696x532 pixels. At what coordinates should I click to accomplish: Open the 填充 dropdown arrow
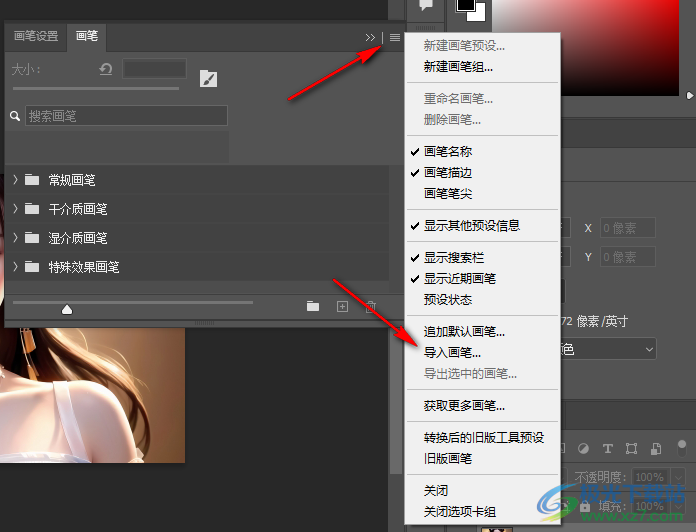pos(679,506)
